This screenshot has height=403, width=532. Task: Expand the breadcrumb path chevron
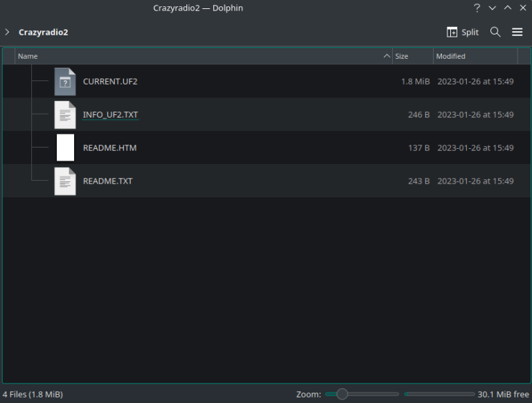pyautogui.click(x=7, y=32)
